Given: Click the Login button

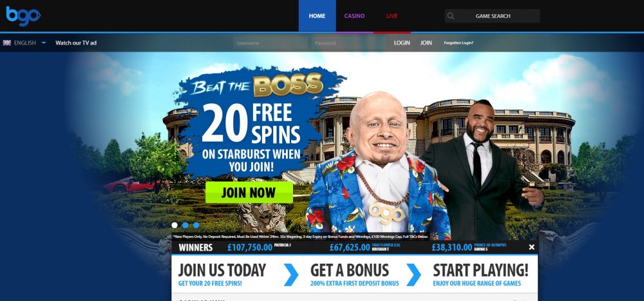Looking at the screenshot, I should (x=402, y=43).
